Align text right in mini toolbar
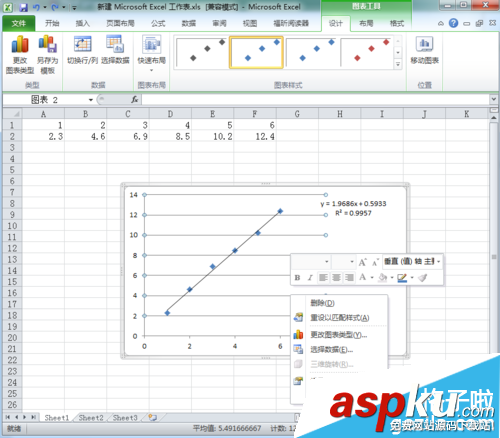The image size is (500, 438). tap(349, 277)
